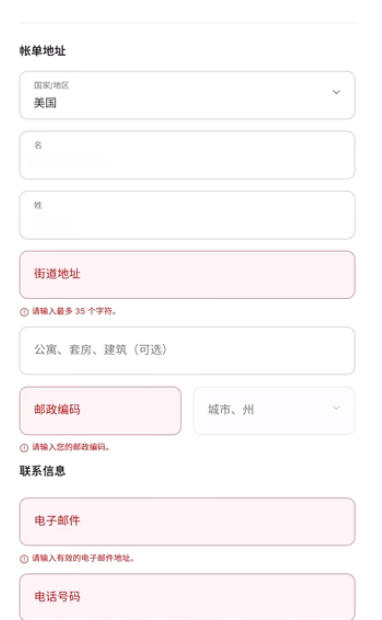Click the warning icon under 电子邮件

pos(24,559)
